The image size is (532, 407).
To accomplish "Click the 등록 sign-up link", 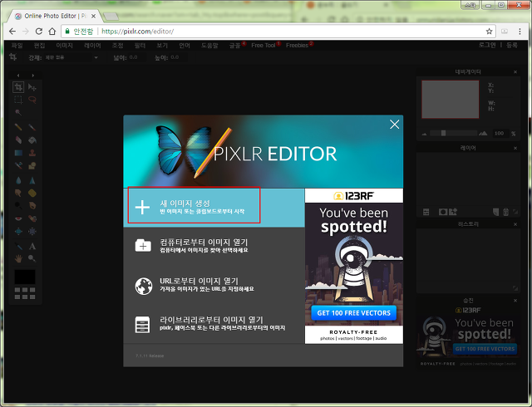I will tap(512, 45).
